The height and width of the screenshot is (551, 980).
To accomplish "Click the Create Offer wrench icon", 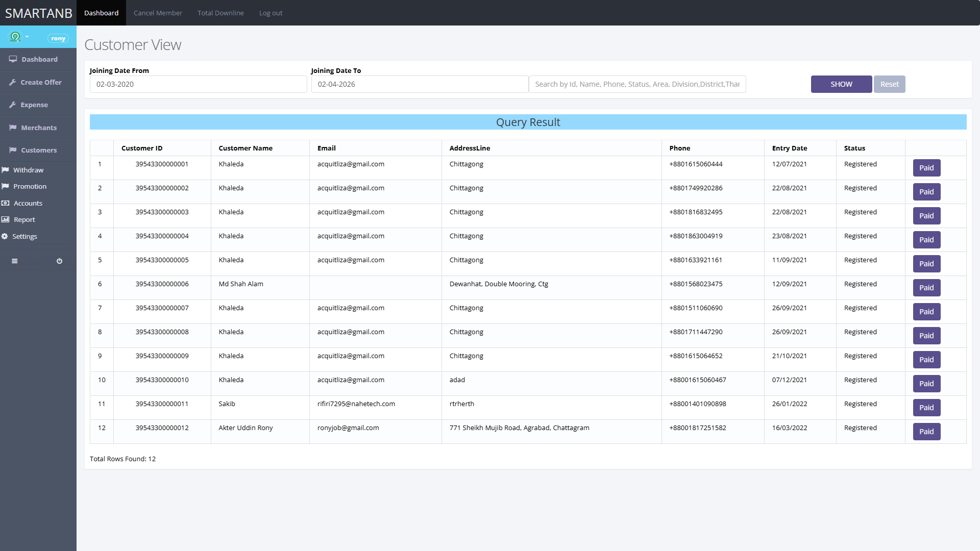I will (x=13, y=82).
